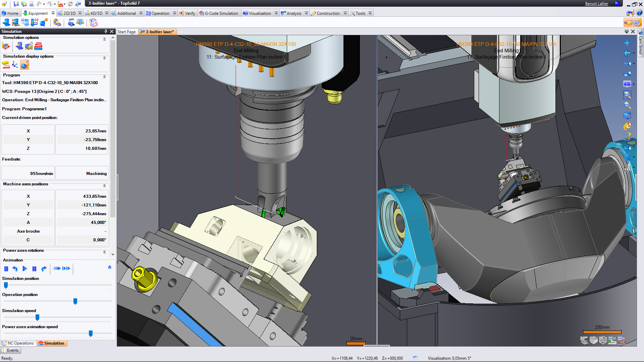The width and height of the screenshot is (644, 362).
Task: Click the Events button
Action: 11,350
